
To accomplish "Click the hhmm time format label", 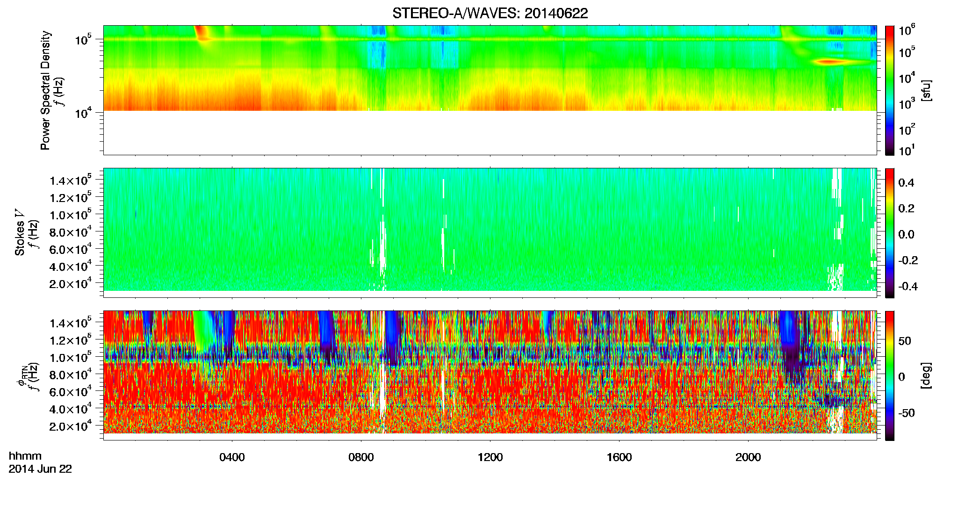I will pyautogui.click(x=25, y=456).
